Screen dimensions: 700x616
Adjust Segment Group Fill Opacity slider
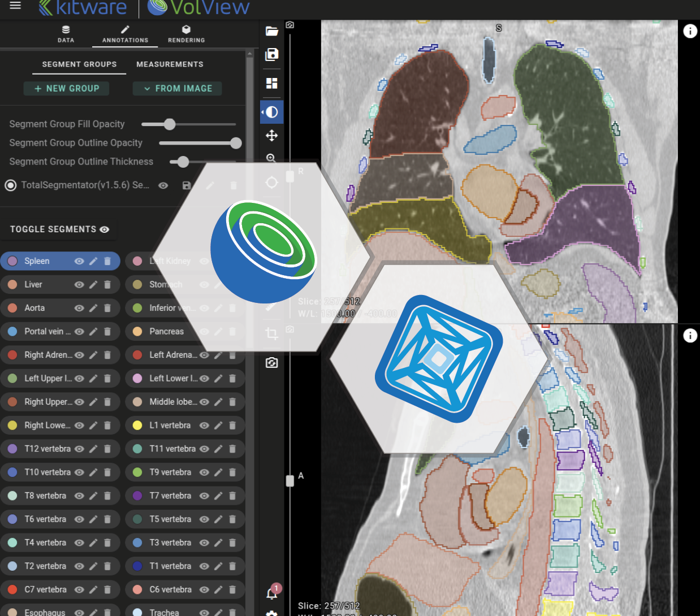[188, 124]
